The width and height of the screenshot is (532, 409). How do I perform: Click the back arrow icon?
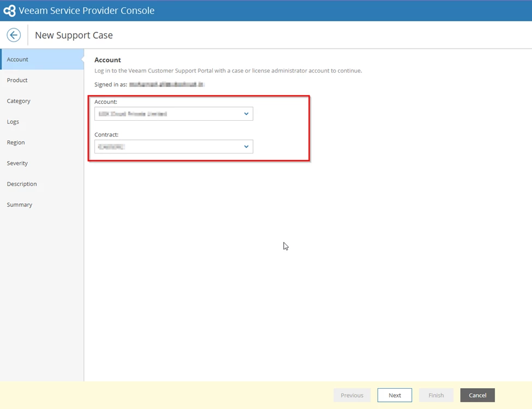click(x=14, y=35)
